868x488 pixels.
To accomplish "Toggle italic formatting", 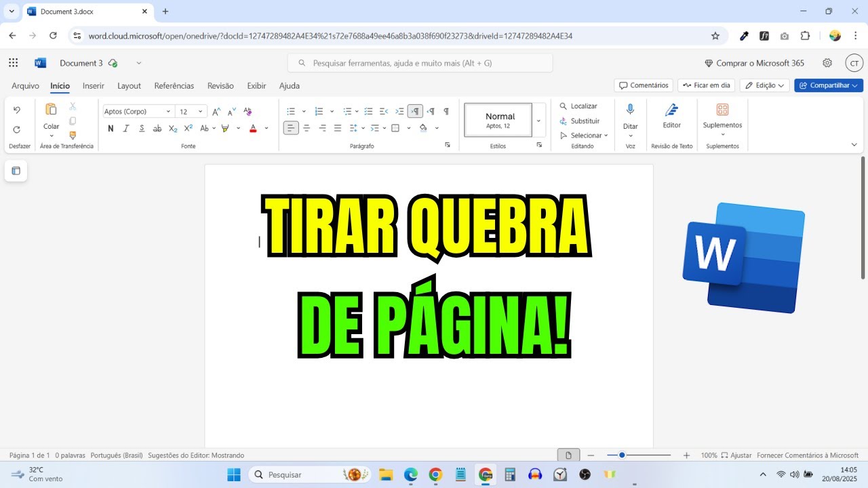I will [x=126, y=128].
